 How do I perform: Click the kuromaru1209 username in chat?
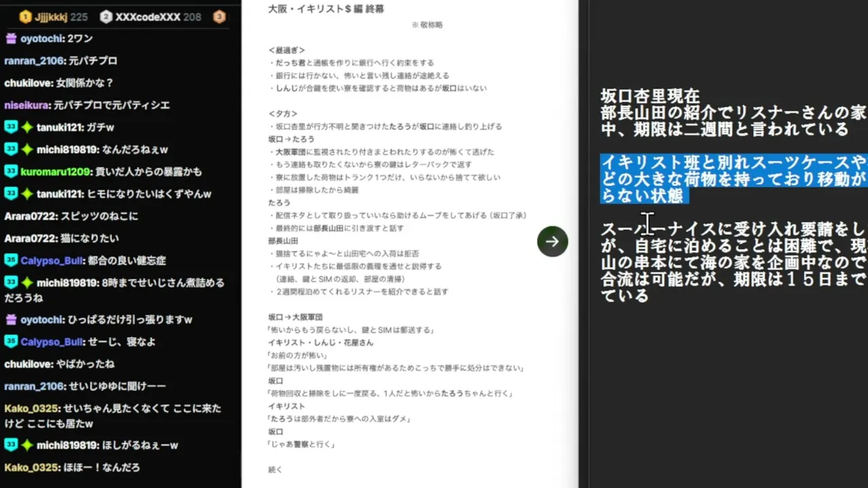[x=55, y=171]
